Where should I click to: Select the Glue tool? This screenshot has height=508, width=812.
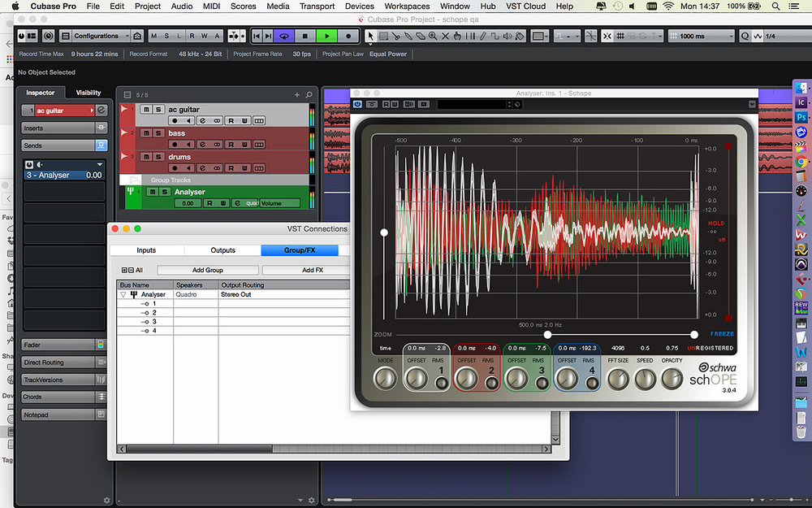point(408,36)
